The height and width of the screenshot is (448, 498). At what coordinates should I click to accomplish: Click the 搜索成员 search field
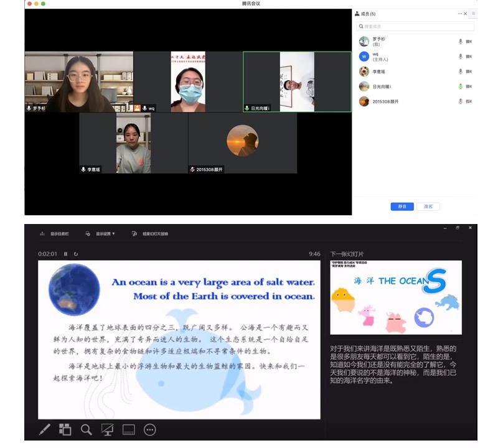pyautogui.click(x=415, y=26)
